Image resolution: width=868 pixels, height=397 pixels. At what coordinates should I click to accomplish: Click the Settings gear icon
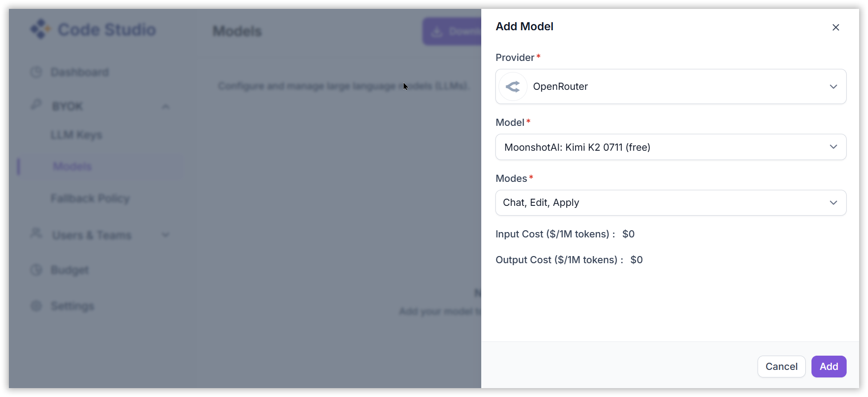click(36, 306)
